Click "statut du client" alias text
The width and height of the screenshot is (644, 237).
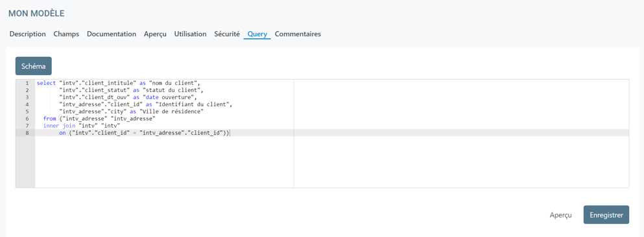pos(173,90)
